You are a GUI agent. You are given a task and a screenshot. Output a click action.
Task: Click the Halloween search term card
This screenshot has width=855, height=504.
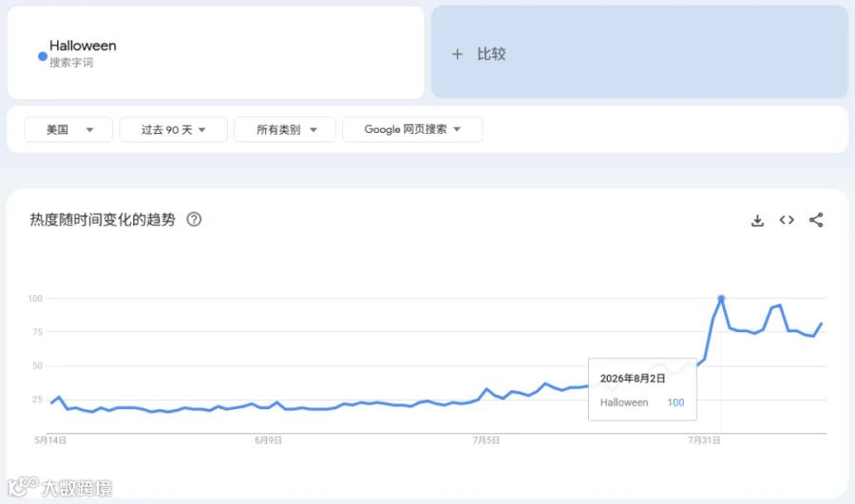pyautogui.click(x=216, y=53)
